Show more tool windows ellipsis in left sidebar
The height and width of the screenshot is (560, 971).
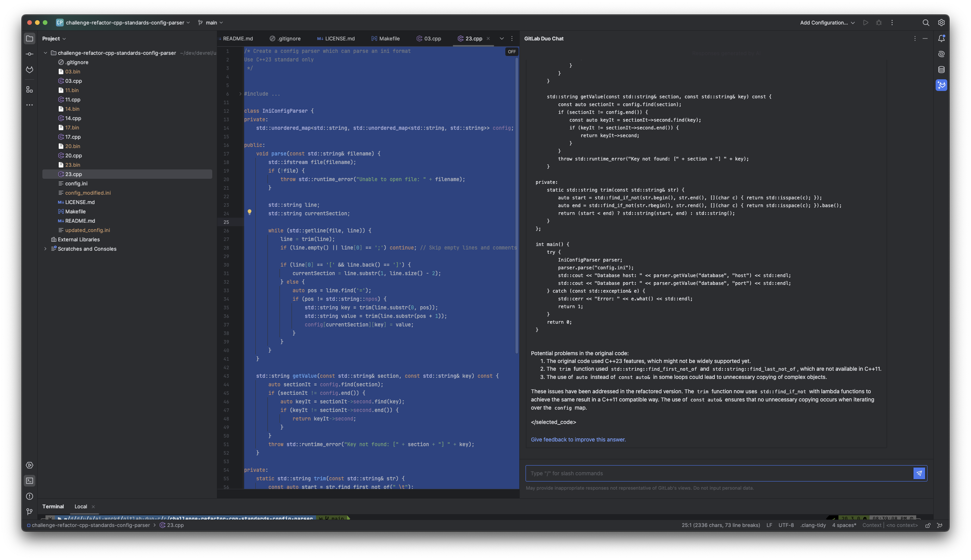coord(30,105)
